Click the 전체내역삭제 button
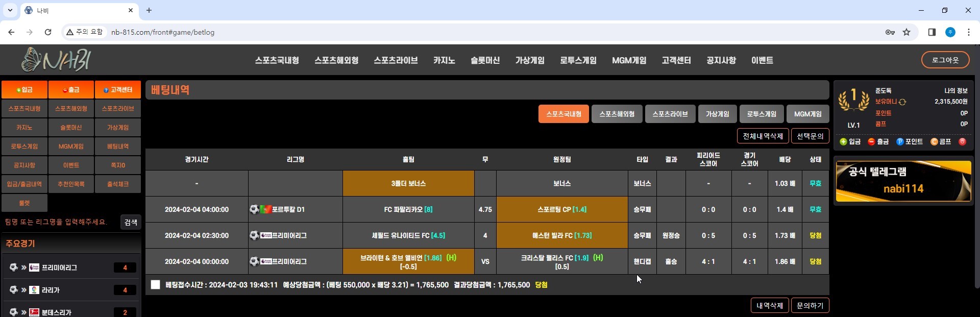980x317 pixels. click(x=763, y=136)
